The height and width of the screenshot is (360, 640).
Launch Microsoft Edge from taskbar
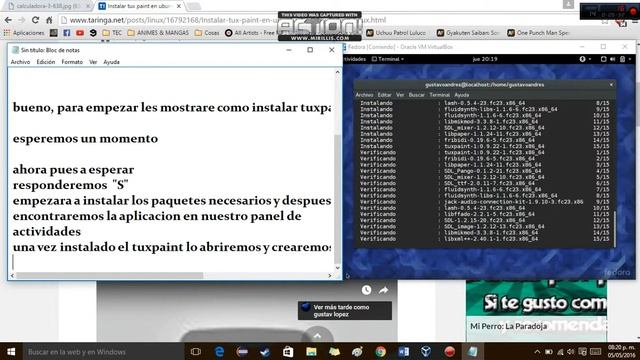click(219, 351)
